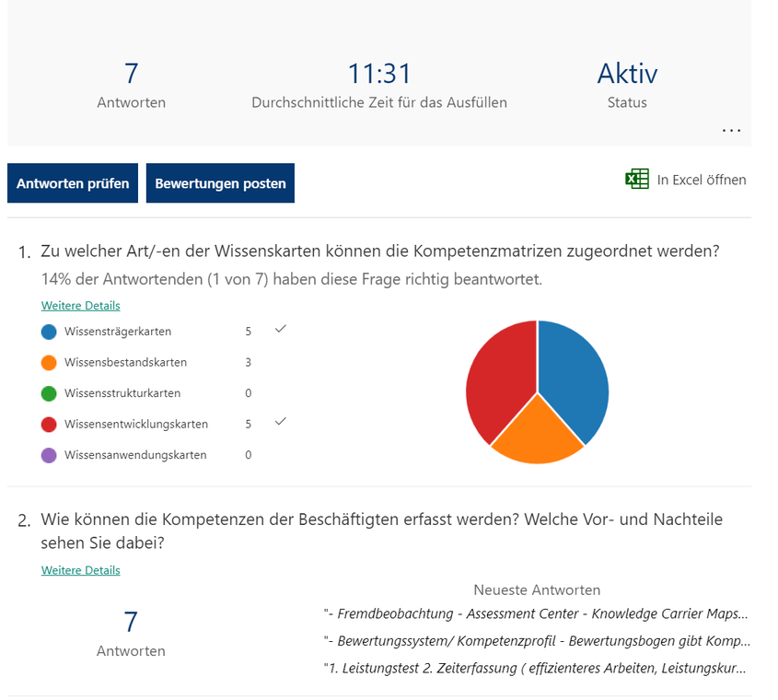Select the Wissensentwicklungskarten legend label

(136, 425)
